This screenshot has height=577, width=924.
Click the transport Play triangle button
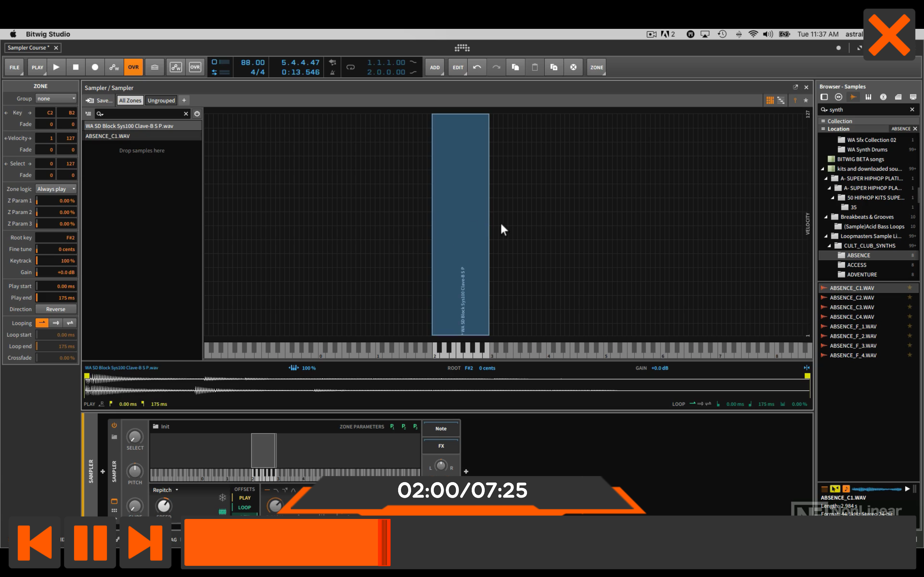coord(56,67)
